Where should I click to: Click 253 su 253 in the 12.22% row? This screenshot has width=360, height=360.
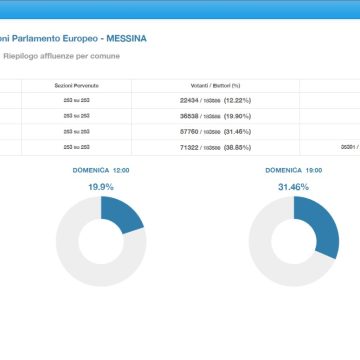pyautogui.click(x=77, y=100)
